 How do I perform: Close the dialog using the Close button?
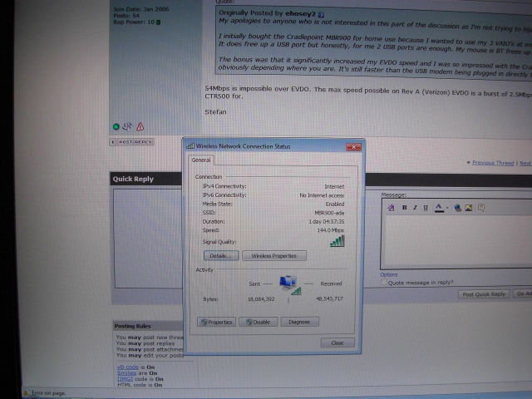337,342
